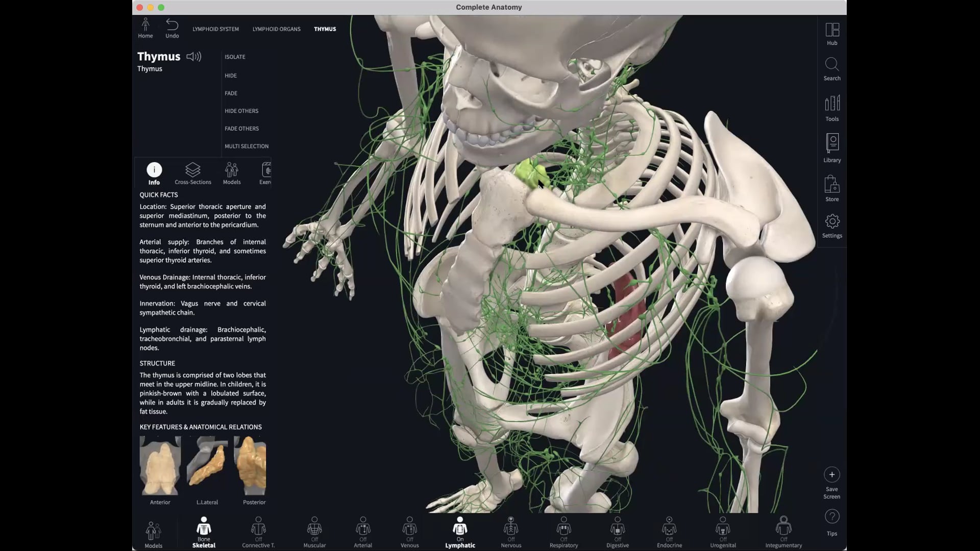
Task: Click the Search magnifier icon
Action: click(x=832, y=65)
